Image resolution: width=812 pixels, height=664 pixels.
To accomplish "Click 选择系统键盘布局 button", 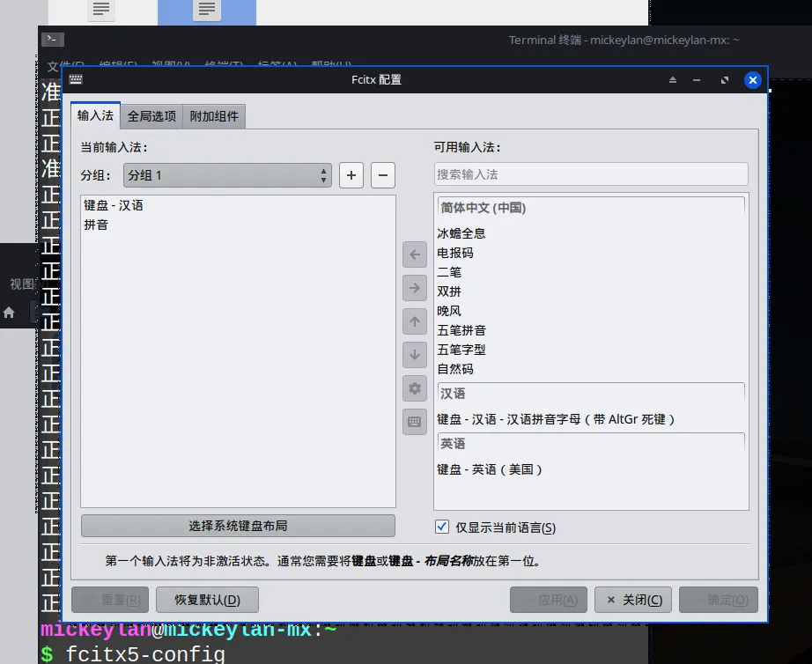I will point(238,526).
